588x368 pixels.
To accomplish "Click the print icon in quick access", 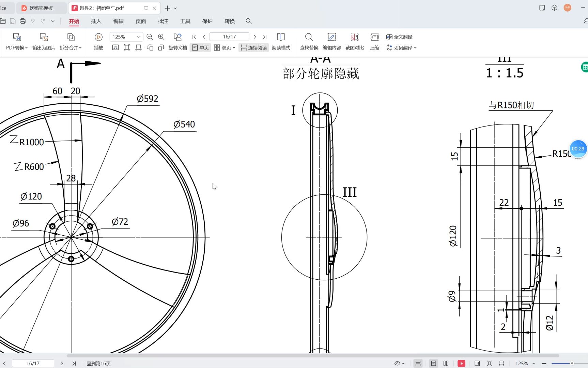I will [23, 21].
